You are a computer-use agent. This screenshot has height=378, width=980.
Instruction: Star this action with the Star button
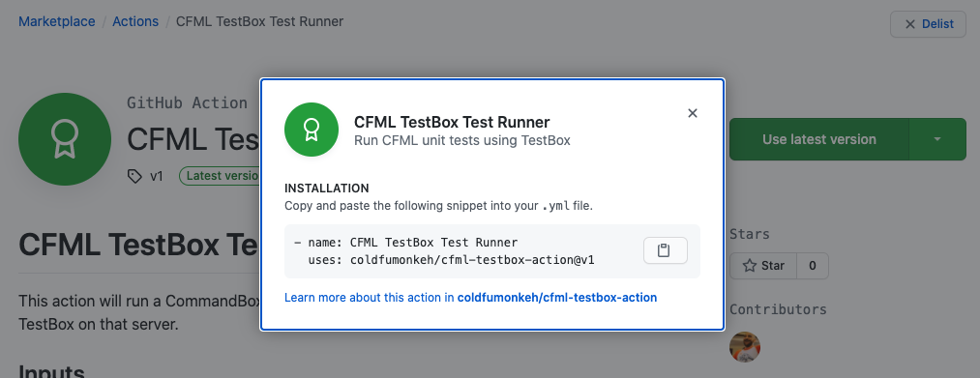[763, 266]
